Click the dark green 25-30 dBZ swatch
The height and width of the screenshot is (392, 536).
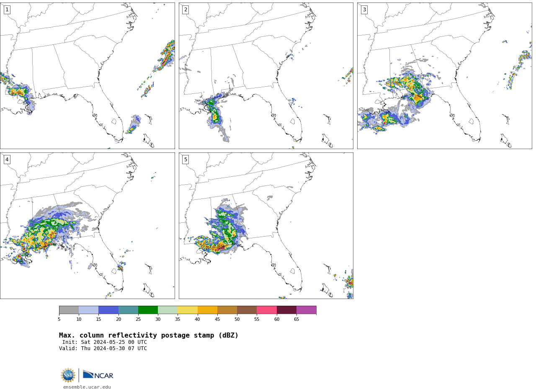(x=148, y=310)
